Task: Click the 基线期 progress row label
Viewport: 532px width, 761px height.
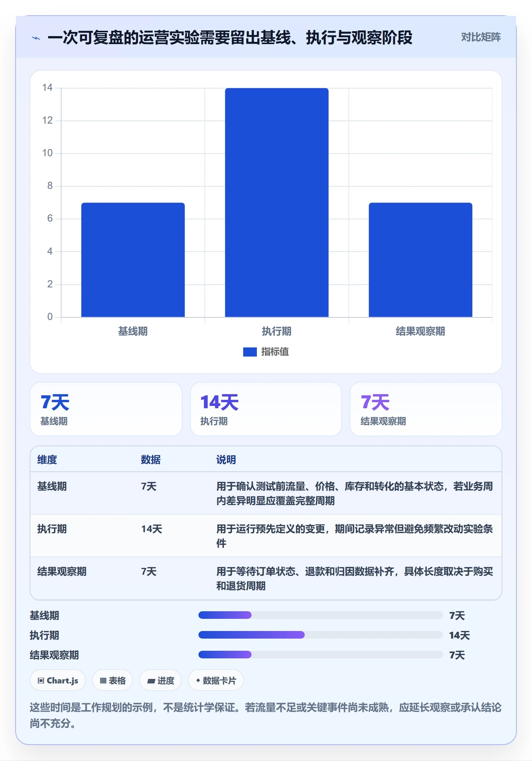Action: (x=44, y=616)
